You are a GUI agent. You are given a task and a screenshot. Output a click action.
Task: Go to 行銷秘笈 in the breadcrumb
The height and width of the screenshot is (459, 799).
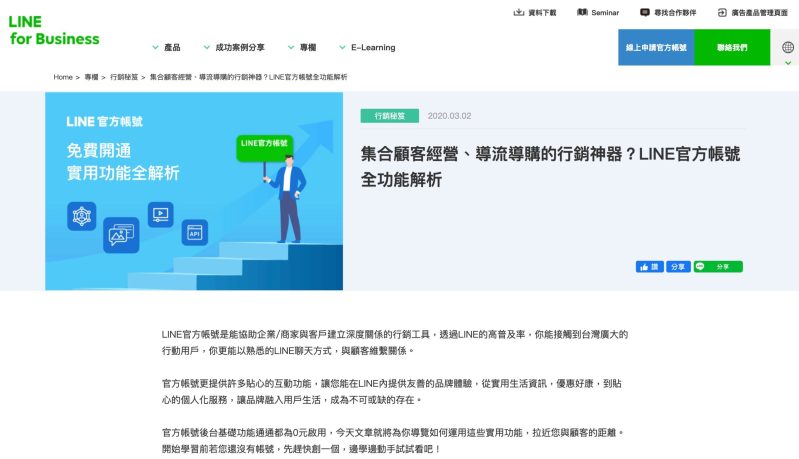click(124, 77)
